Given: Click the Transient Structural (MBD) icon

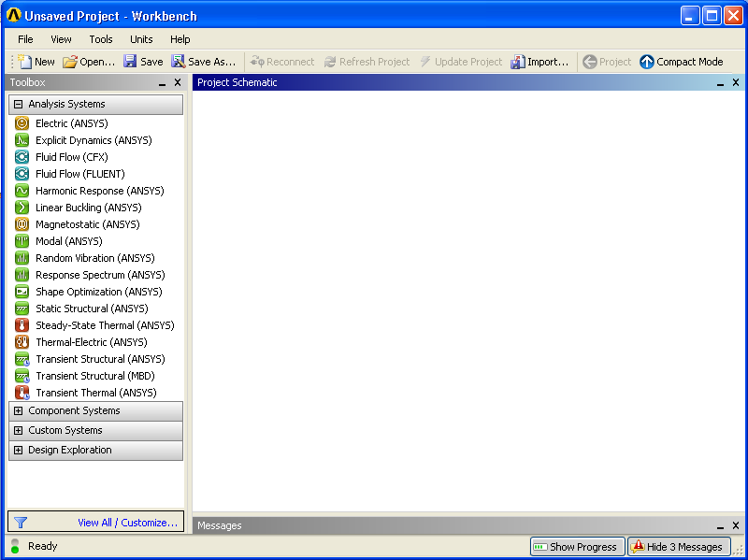Looking at the screenshot, I should pyautogui.click(x=22, y=376).
